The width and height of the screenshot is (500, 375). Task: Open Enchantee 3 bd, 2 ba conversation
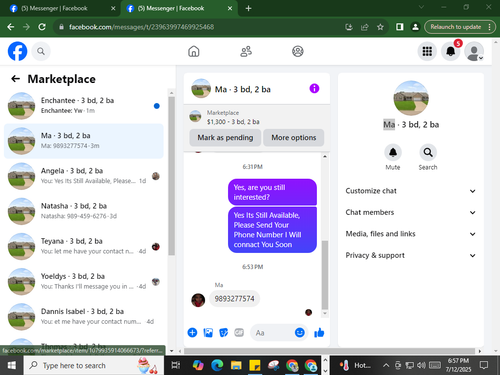84,106
